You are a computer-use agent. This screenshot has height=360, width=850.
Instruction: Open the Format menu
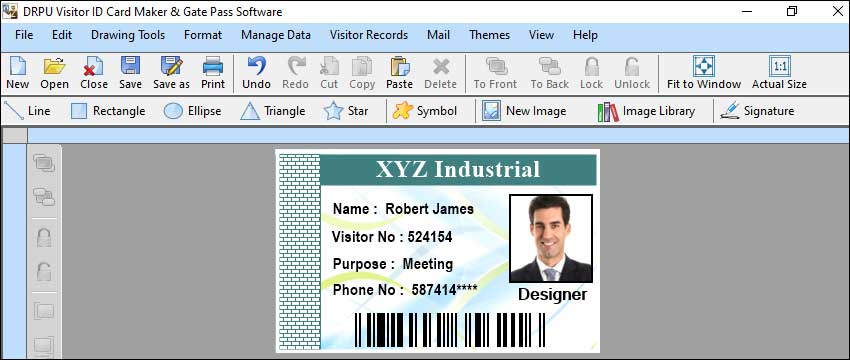point(203,35)
